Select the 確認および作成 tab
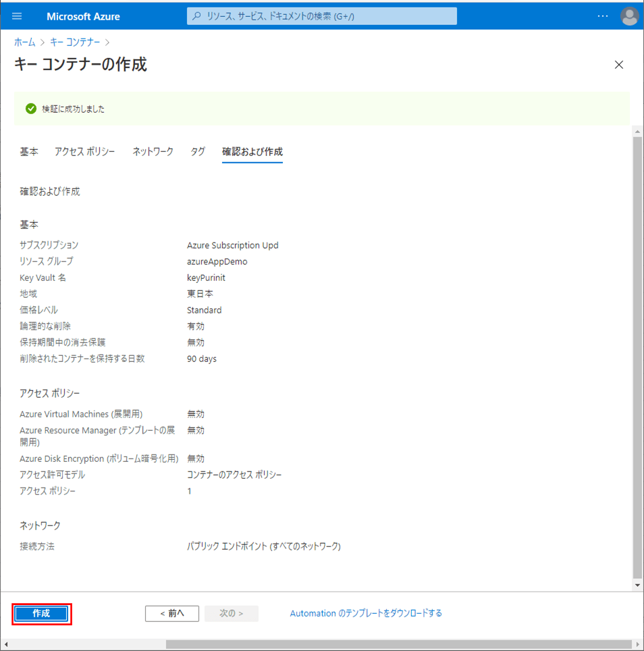Image resolution: width=644 pixels, height=651 pixels. click(252, 151)
